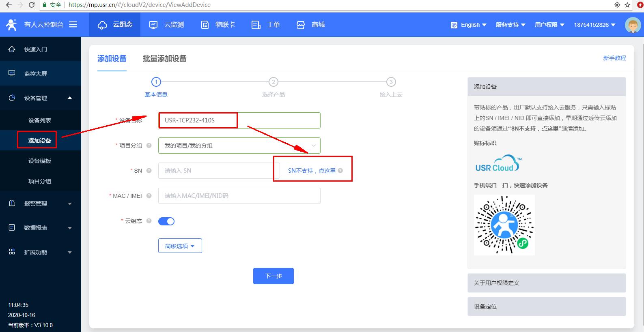Click help icon beside MAC / IMEI label
Viewport: 644px width, 332px height.
(x=149, y=196)
